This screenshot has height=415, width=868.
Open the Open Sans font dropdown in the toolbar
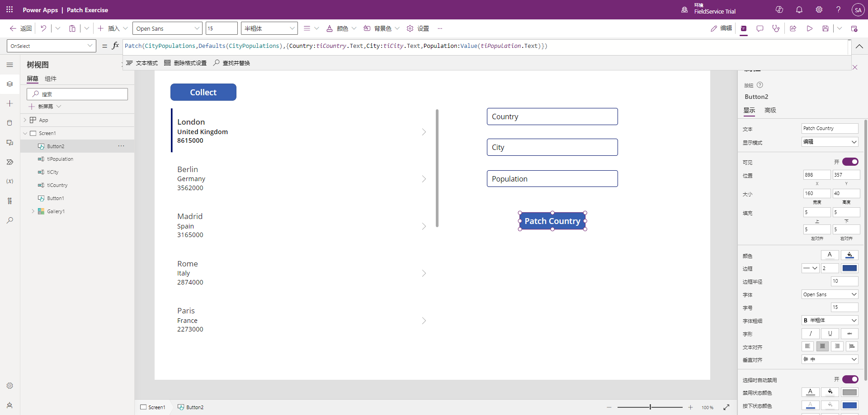pyautogui.click(x=167, y=28)
